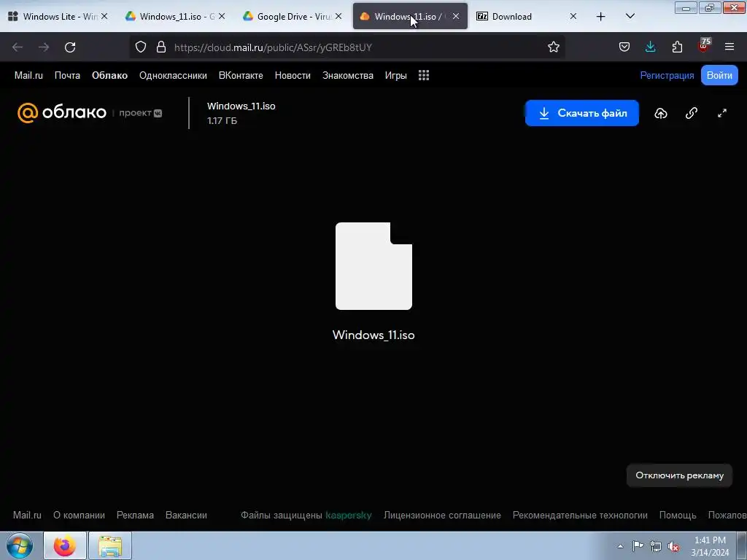This screenshot has width=747, height=560.
Task: Close the Google Drive - Virus tab
Action: [x=338, y=16]
